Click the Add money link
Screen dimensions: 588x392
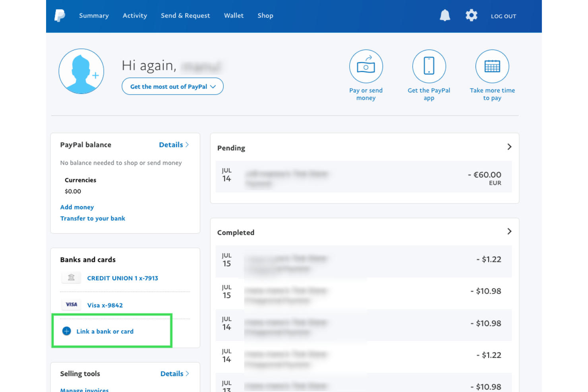coord(77,207)
